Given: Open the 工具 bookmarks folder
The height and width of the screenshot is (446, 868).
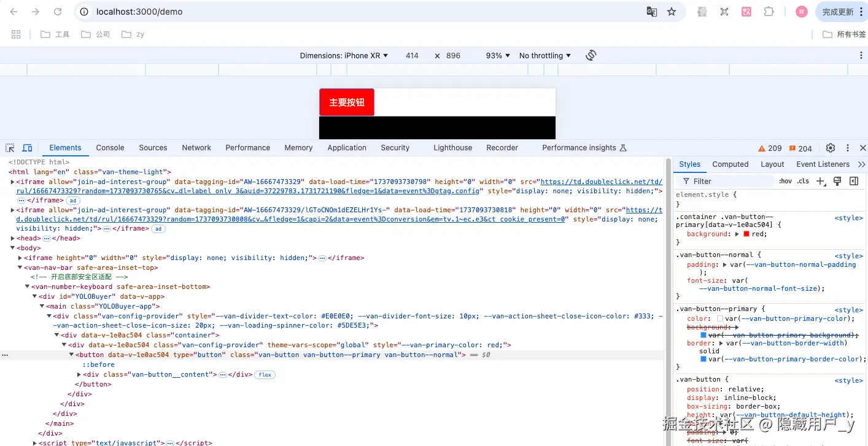Looking at the screenshot, I should pyautogui.click(x=55, y=34).
